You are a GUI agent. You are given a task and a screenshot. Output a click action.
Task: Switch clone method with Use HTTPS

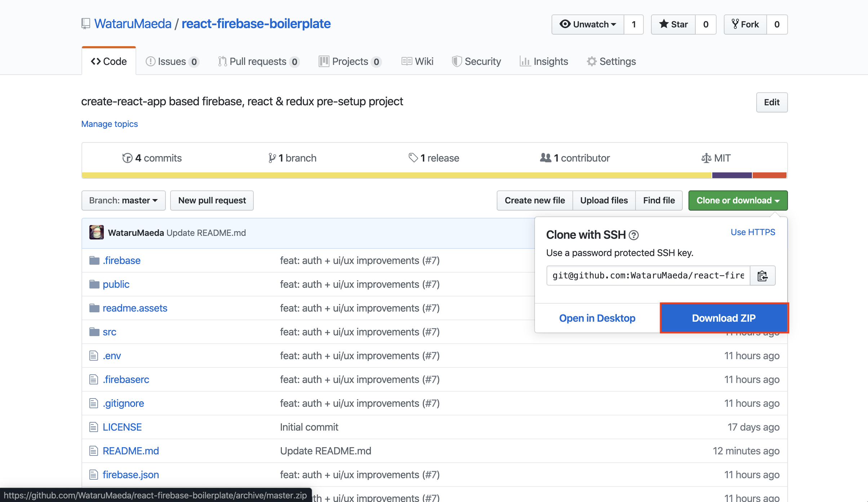pyautogui.click(x=753, y=232)
